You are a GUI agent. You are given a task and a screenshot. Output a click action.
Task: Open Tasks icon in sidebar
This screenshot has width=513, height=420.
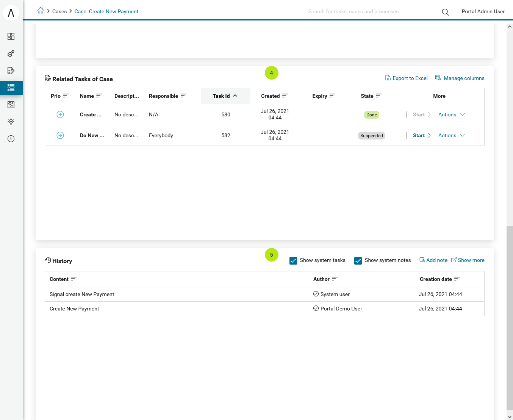(x=11, y=71)
